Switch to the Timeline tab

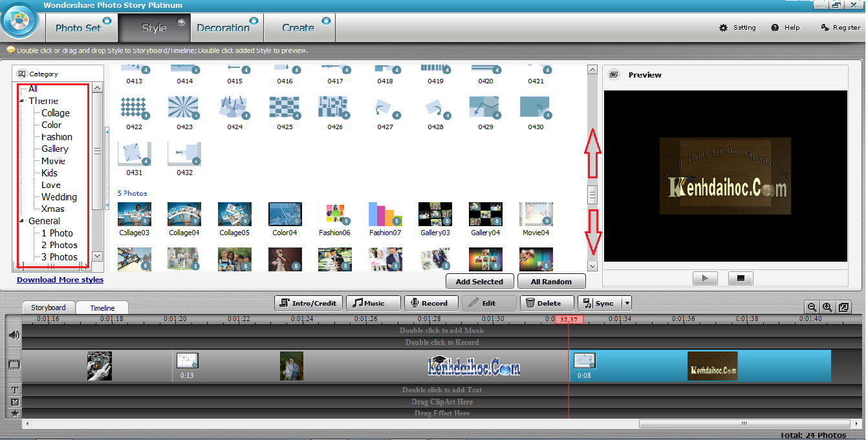coord(102,308)
